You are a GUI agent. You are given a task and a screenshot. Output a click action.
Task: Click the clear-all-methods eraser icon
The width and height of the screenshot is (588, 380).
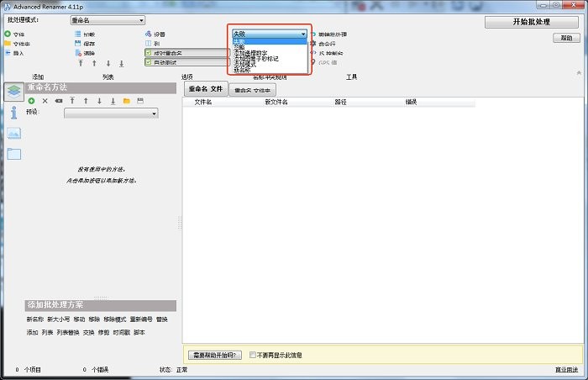[x=59, y=101]
